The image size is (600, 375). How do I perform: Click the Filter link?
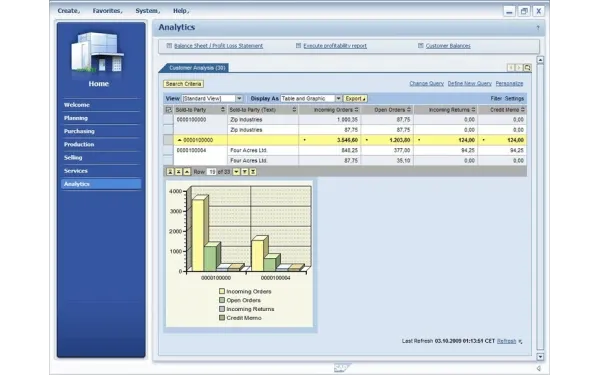pyautogui.click(x=496, y=99)
